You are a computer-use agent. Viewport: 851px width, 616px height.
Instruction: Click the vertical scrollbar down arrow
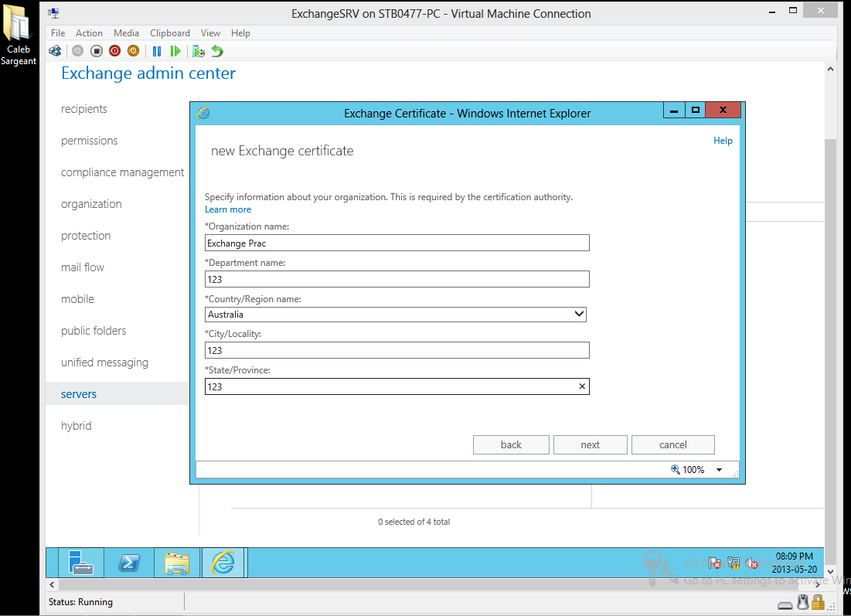click(x=830, y=571)
